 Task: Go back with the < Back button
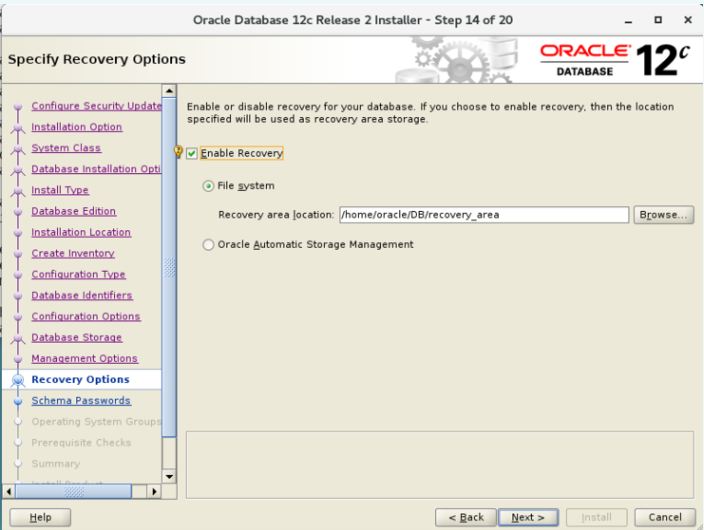pyautogui.click(x=466, y=517)
